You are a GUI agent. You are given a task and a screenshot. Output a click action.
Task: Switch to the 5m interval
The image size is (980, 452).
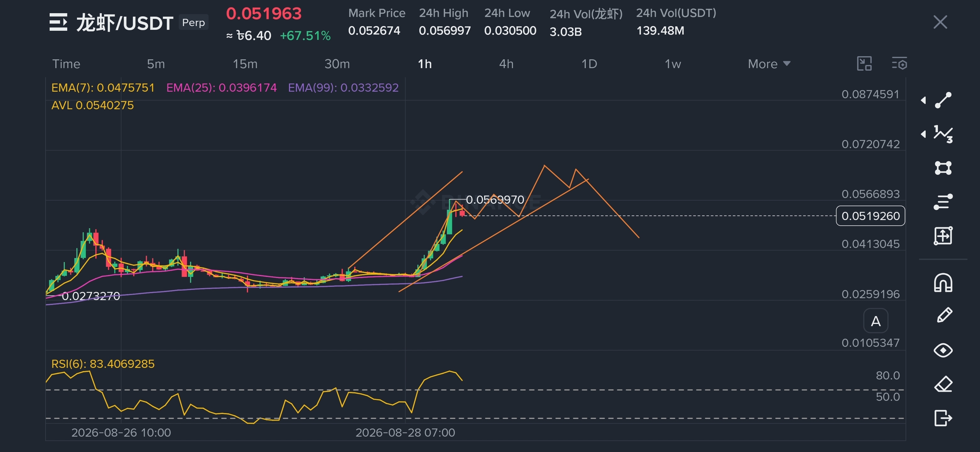pos(156,64)
